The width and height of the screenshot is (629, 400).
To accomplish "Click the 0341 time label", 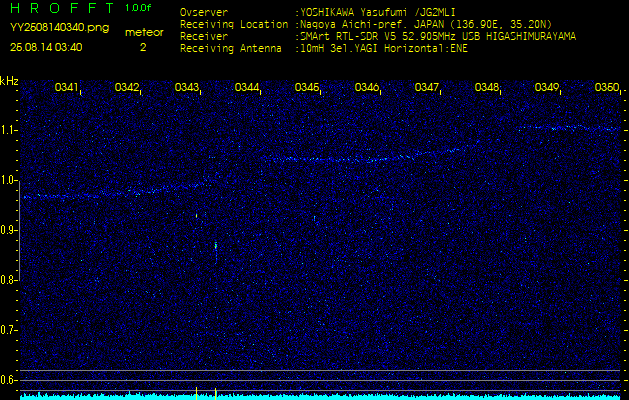I will [66, 87].
